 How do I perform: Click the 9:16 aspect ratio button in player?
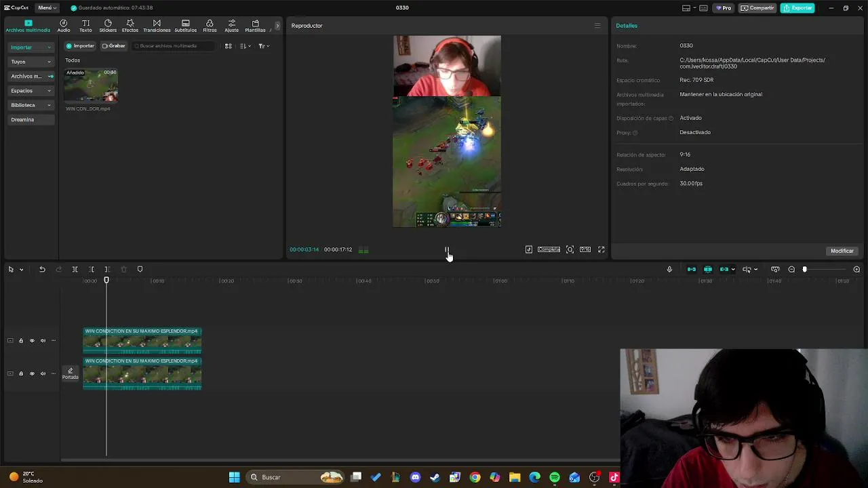coord(585,249)
